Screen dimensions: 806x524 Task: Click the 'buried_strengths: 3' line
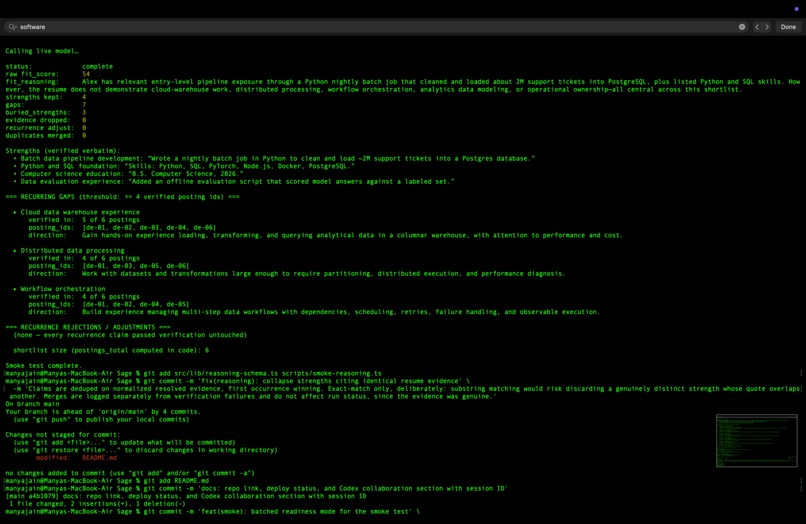coord(46,113)
